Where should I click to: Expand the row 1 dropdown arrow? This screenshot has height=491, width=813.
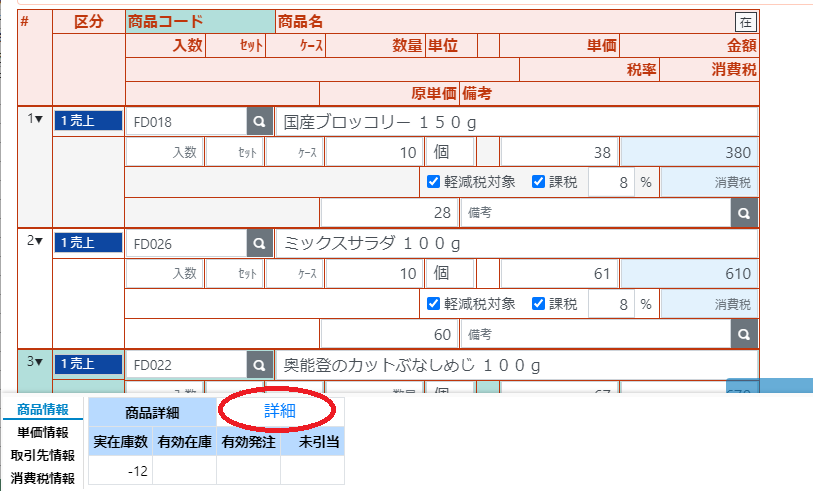pyautogui.click(x=39, y=119)
